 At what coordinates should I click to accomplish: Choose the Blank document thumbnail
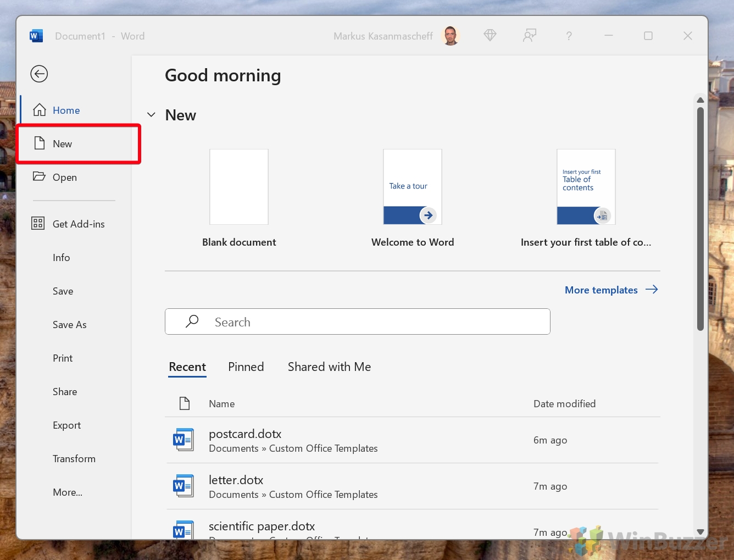(239, 187)
